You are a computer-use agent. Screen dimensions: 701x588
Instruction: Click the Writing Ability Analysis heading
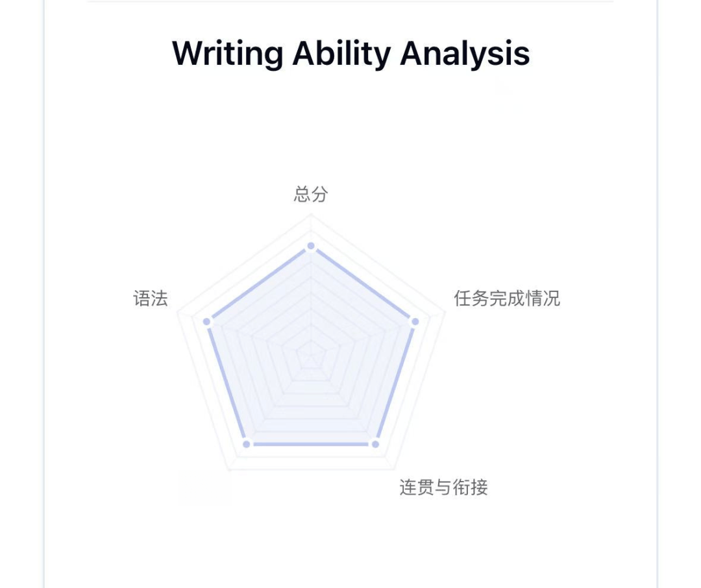click(351, 53)
